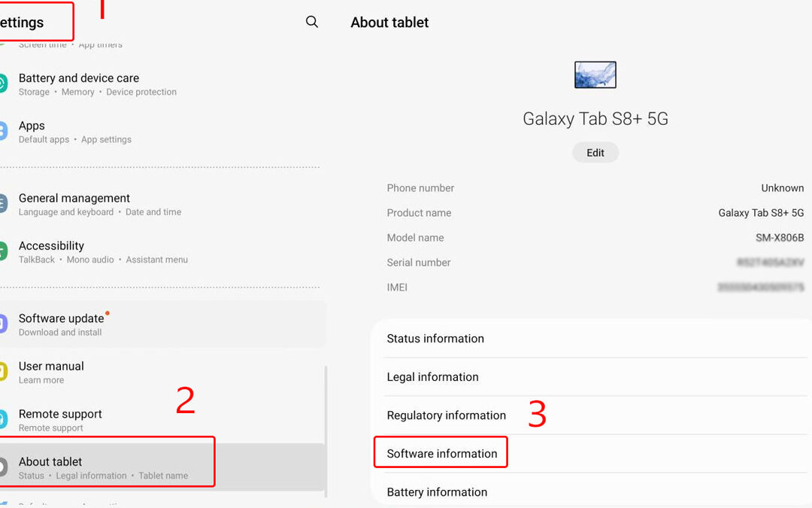Screen dimensions: 812x508
Task: Click the Apps icon in sidebar
Action: [2, 131]
